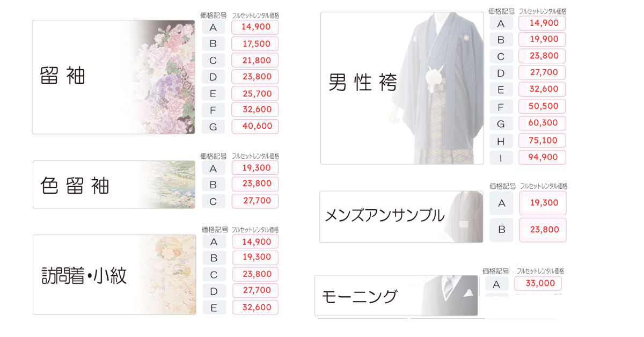
Task: Select 男性袴 price 94,900 for grade I
Action: [543, 157]
